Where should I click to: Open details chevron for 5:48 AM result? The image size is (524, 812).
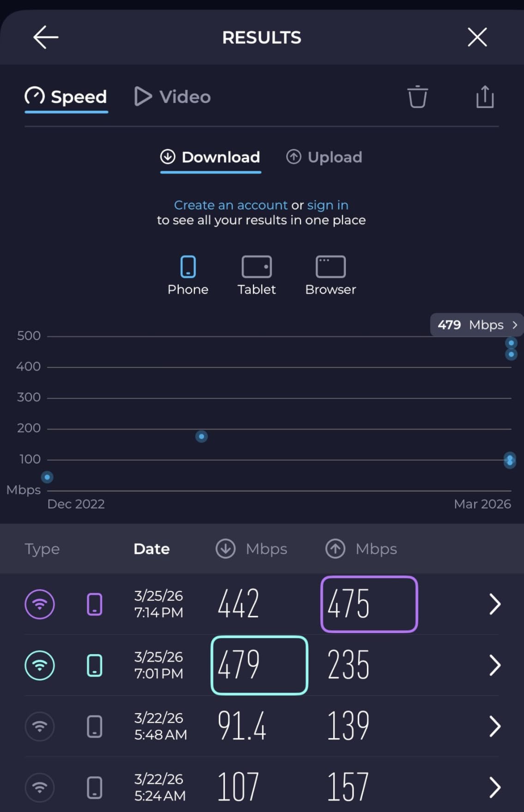pos(494,727)
